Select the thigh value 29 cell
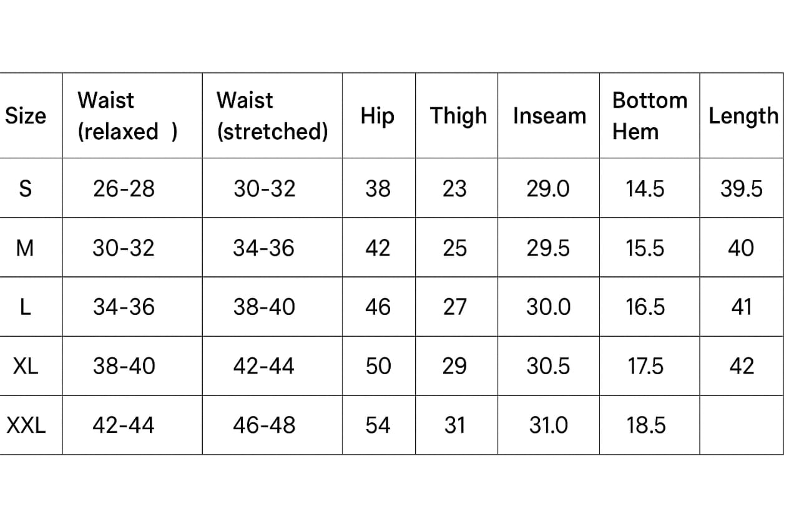 (454, 366)
